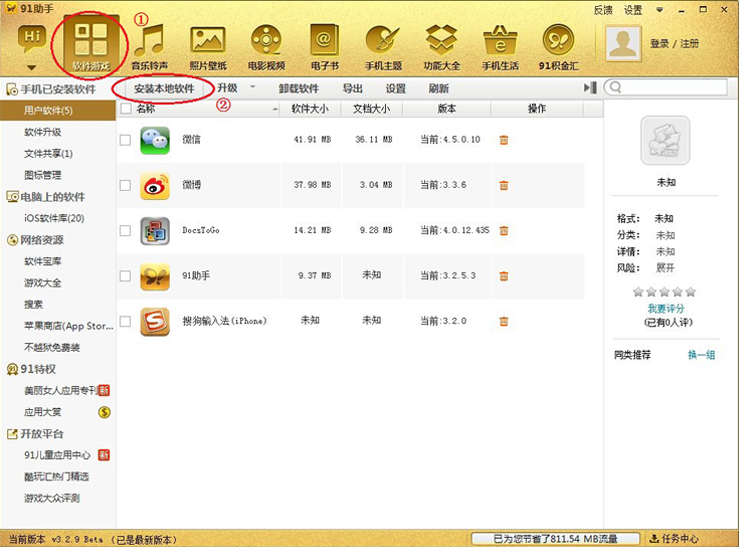Click the 换一组 link in 同类推荐

[701, 355]
